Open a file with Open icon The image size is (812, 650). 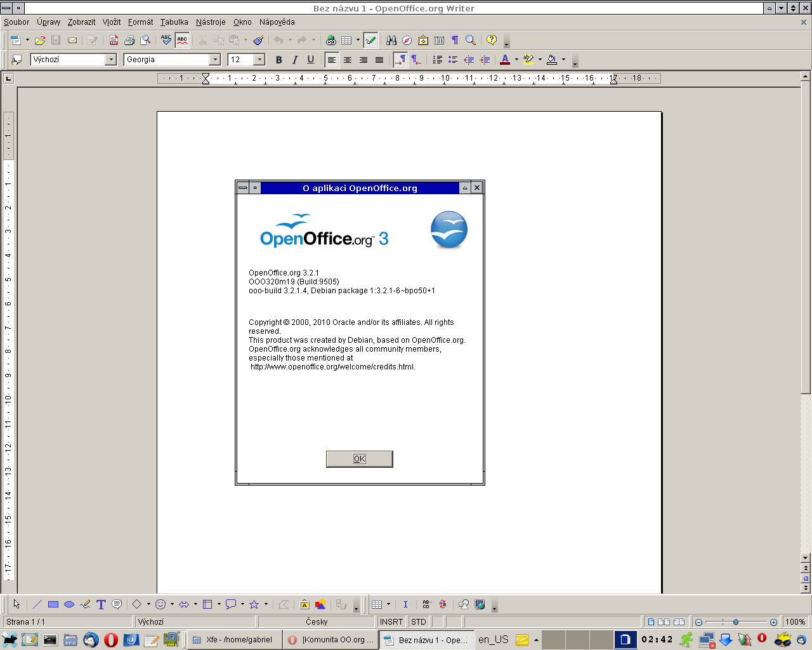[40, 40]
